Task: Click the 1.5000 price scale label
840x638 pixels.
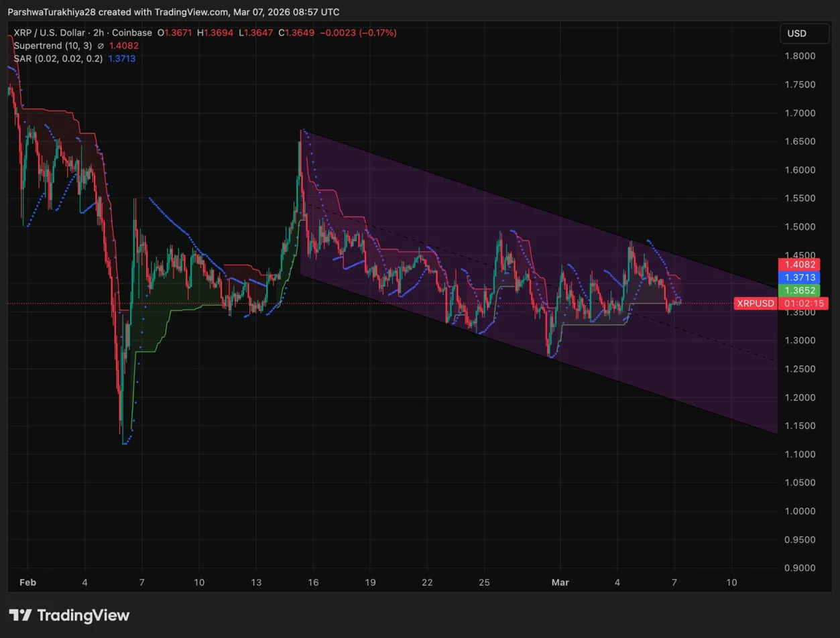Action: pos(800,227)
